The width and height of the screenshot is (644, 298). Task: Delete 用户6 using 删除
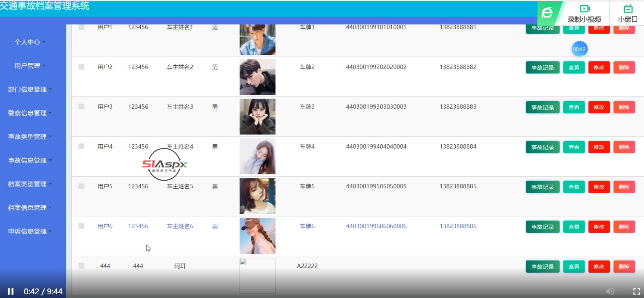[624, 227]
